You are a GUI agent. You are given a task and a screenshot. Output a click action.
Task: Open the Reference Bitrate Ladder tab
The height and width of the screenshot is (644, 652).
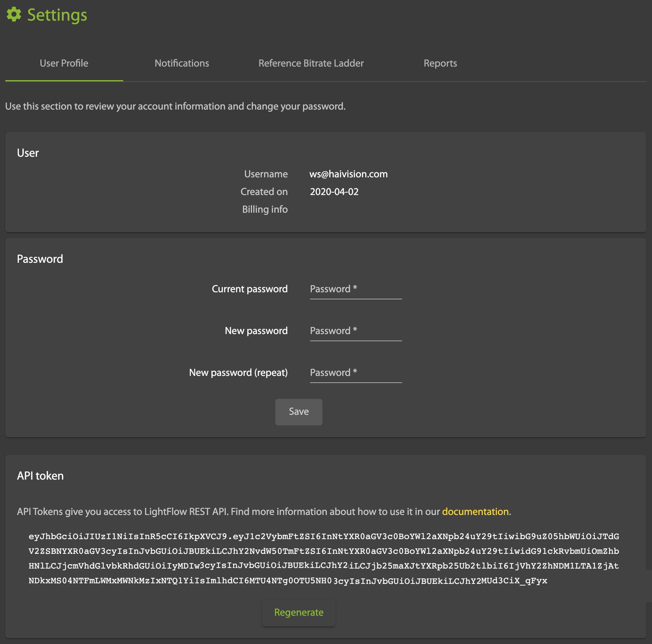click(311, 63)
